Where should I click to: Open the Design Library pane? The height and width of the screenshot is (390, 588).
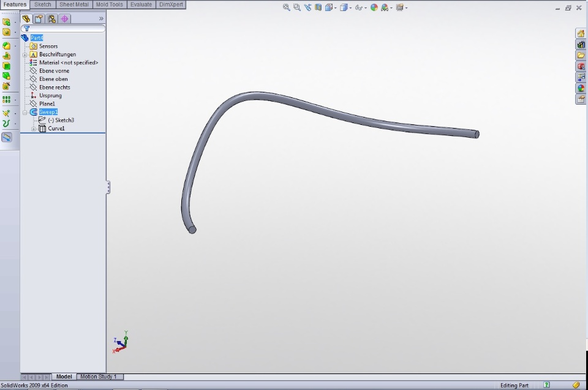[581, 45]
